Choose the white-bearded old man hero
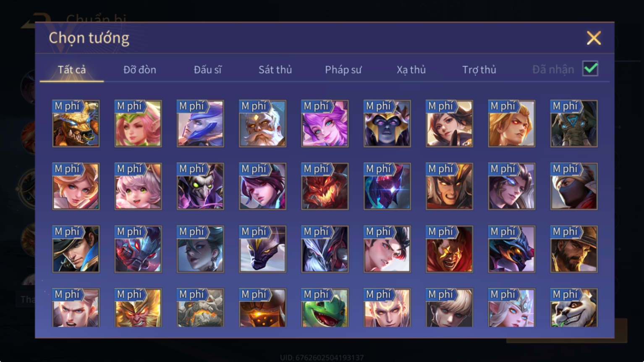 [x=262, y=123]
